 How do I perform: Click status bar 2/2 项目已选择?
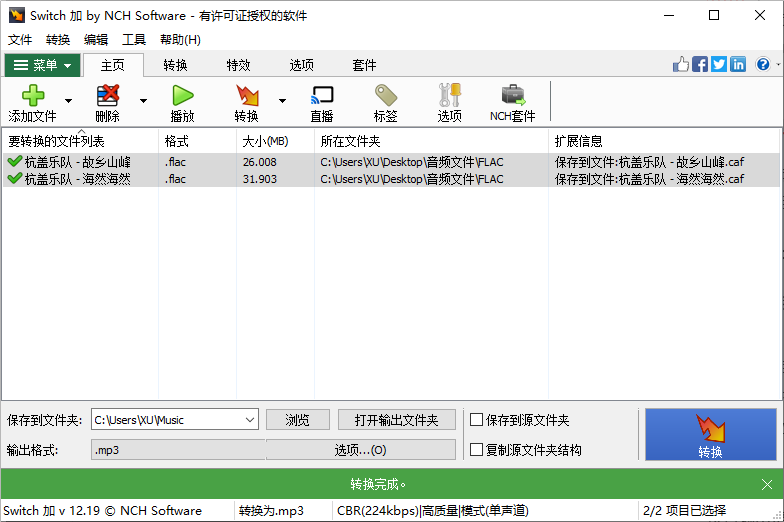click(x=684, y=510)
